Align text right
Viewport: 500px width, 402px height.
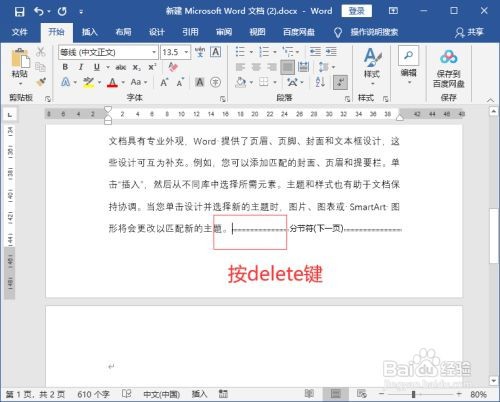pyautogui.click(x=272, y=67)
